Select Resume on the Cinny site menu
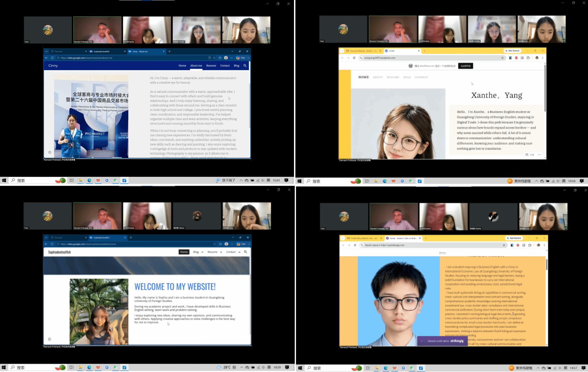This screenshot has height=372, width=588. coord(211,66)
